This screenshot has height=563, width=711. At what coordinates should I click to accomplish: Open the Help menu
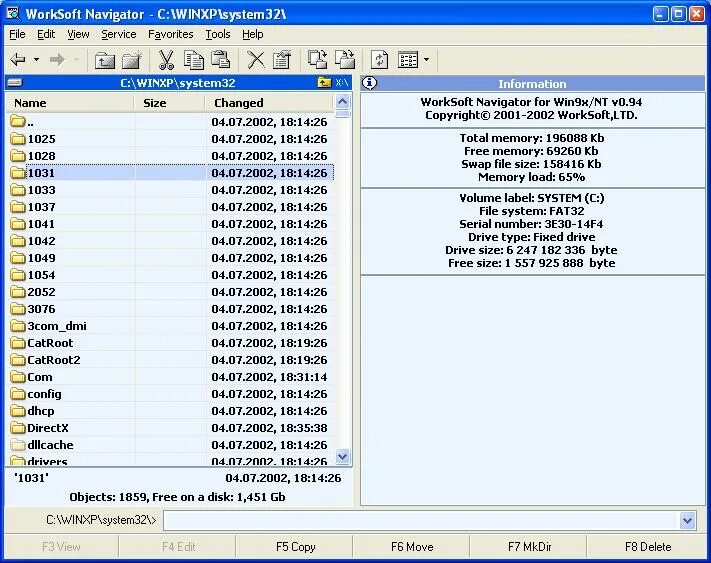[253, 34]
